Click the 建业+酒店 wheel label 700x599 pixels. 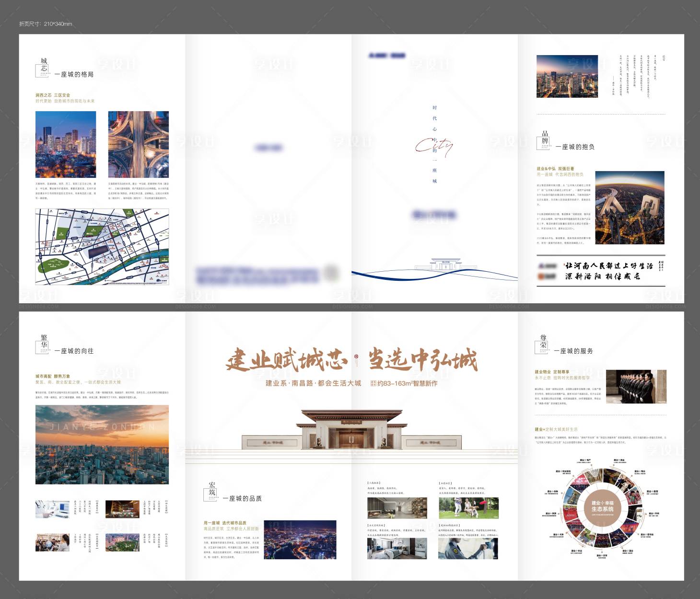(628, 551)
